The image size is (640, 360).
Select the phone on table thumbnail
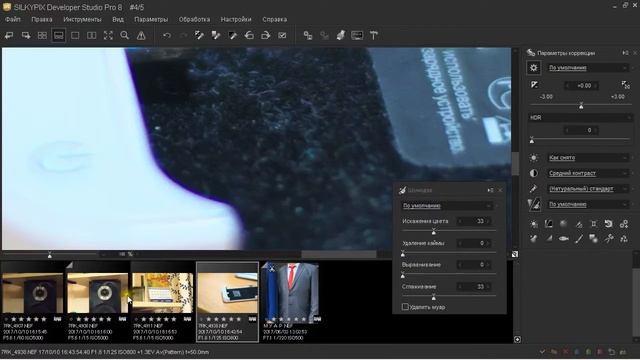click(x=227, y=293)
